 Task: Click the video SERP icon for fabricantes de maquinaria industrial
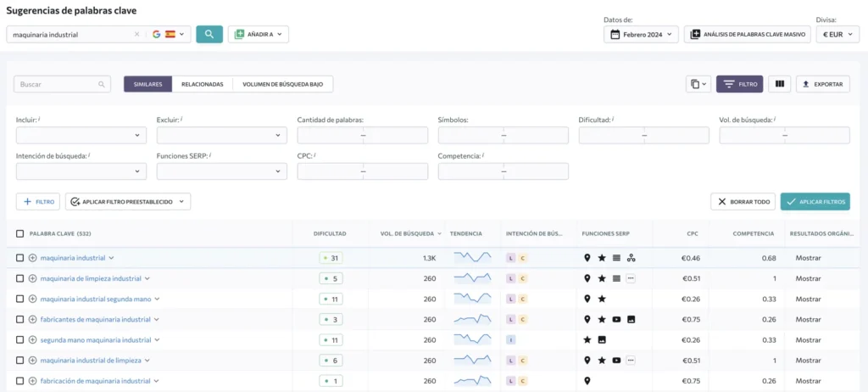click(616, 319)
